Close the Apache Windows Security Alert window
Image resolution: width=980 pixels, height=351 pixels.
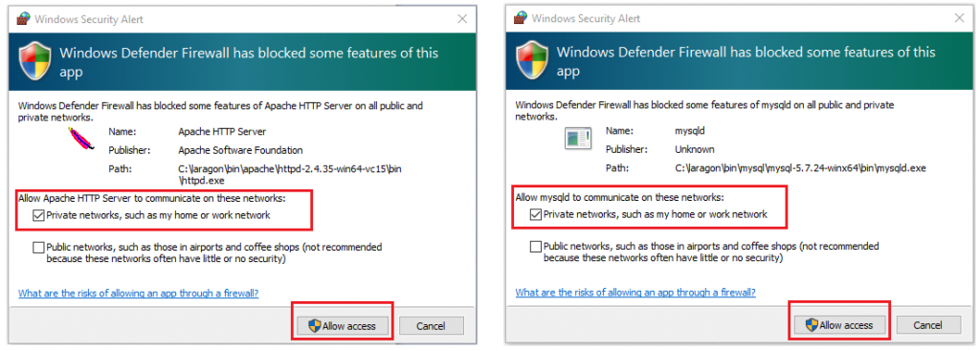pyautogui.click(x=462, y=19)
